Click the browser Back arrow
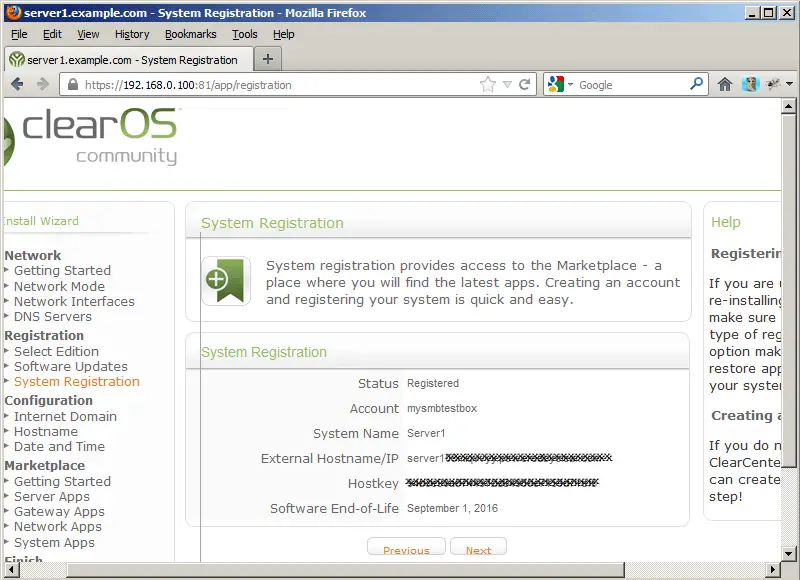Viewport: 800px width, 580px height. [17, 84]
